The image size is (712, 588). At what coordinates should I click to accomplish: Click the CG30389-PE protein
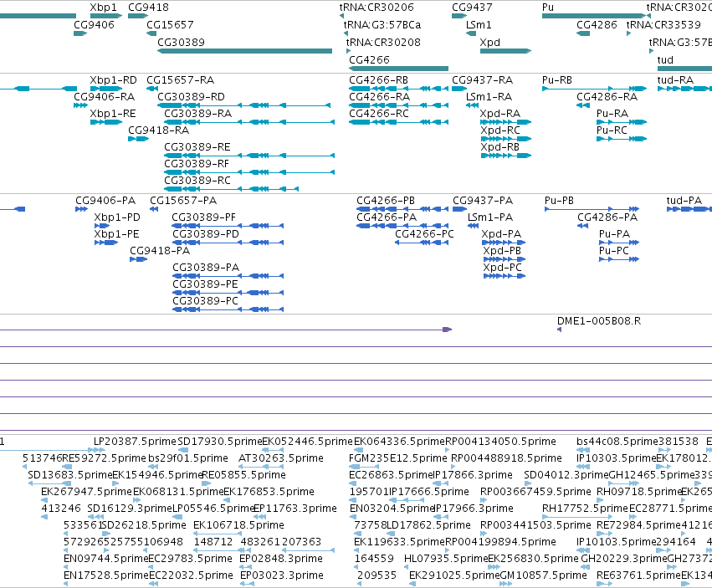pos(228,293)
